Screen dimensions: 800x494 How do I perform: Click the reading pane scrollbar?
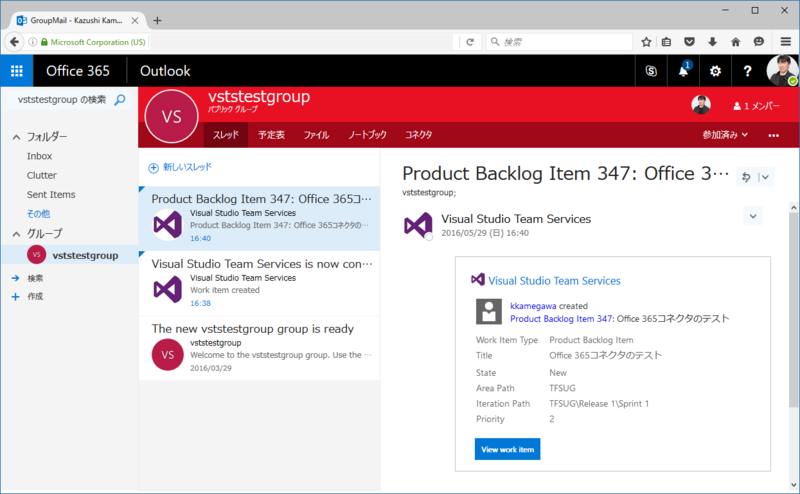pyautogui.click(x=793, y=310)
